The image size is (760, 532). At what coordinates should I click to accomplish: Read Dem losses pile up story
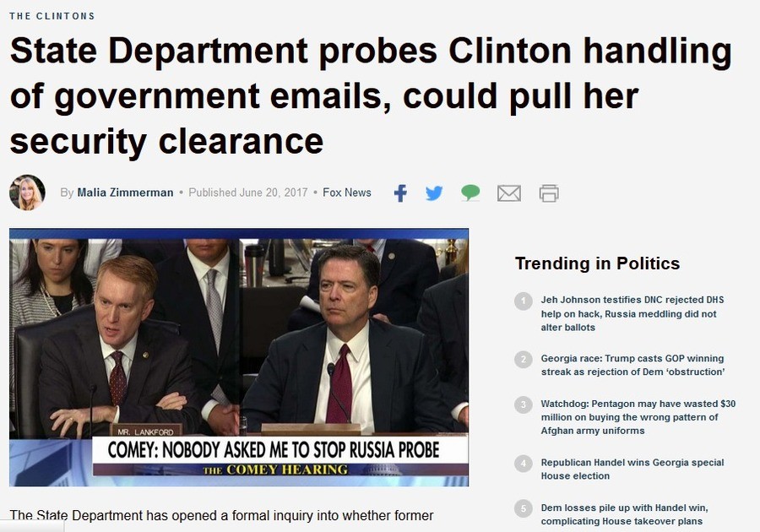point(624,514)
